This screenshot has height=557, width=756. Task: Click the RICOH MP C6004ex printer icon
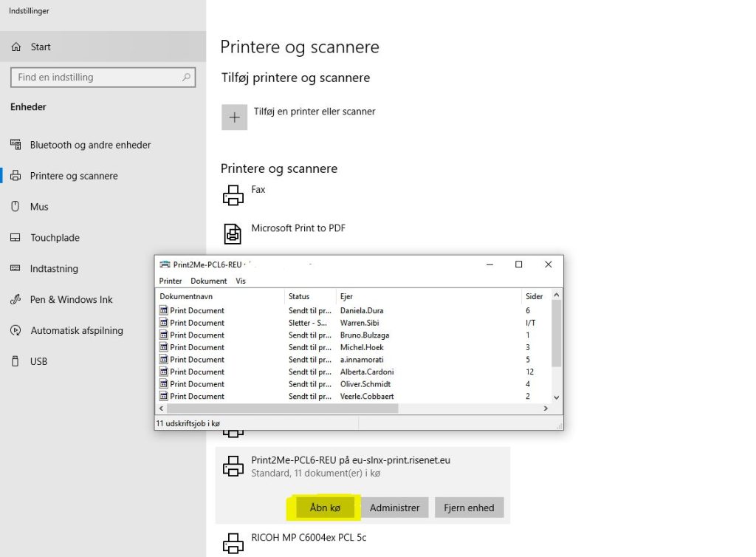click(x=233, y=543)
